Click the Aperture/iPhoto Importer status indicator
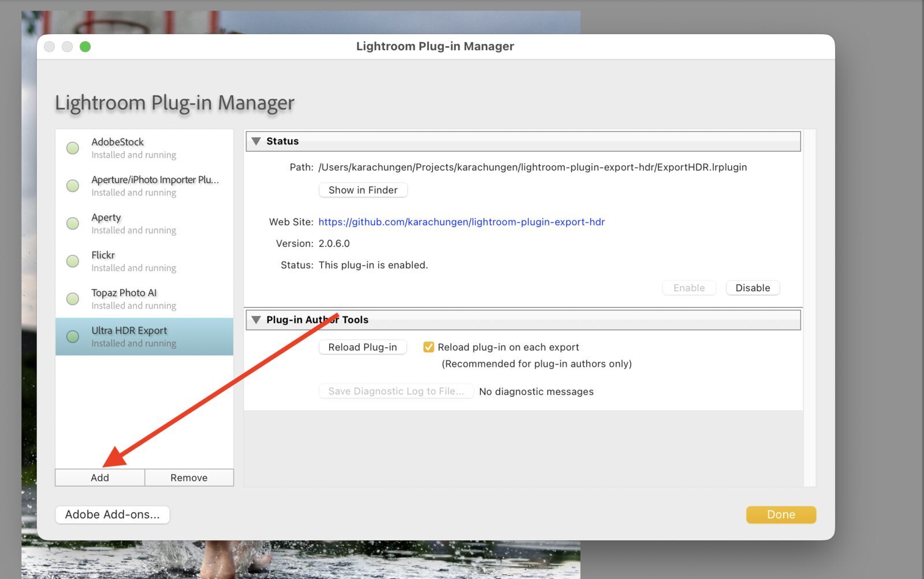924x579 pixels. [x=73, y=185]
